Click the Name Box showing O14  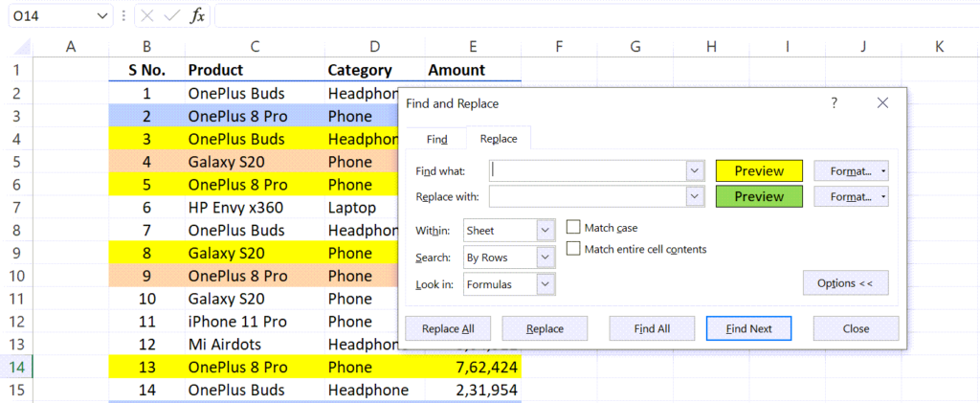click(53, 16)
